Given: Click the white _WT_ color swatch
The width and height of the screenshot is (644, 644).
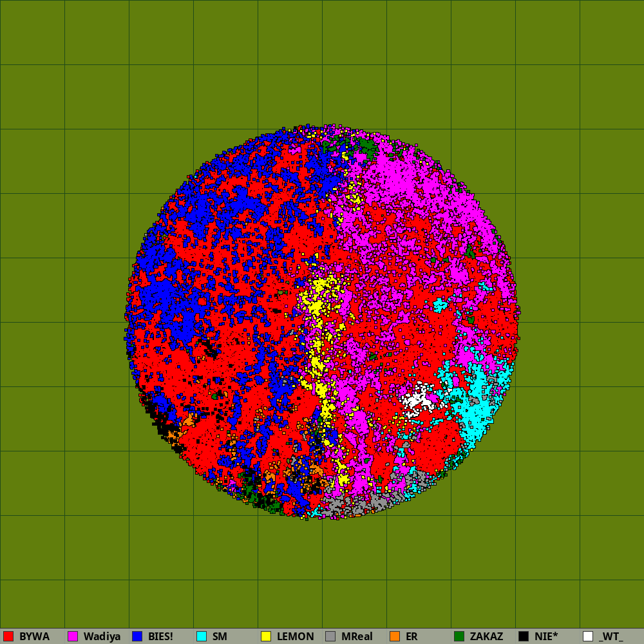Looking at the screenshot, I should tap(588, 636).
